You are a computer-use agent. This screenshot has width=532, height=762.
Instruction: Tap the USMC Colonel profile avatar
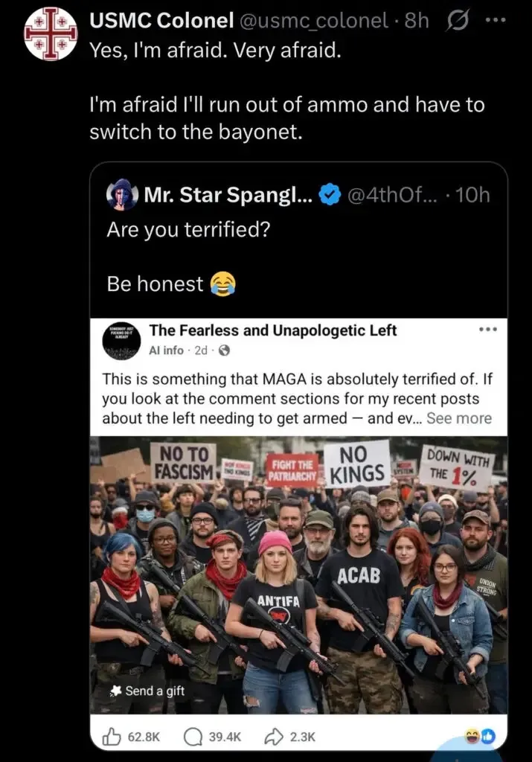point(51,34)
